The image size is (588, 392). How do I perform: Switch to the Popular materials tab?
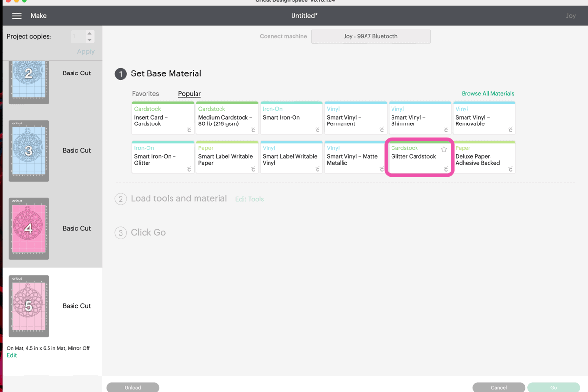click(190, 93)
